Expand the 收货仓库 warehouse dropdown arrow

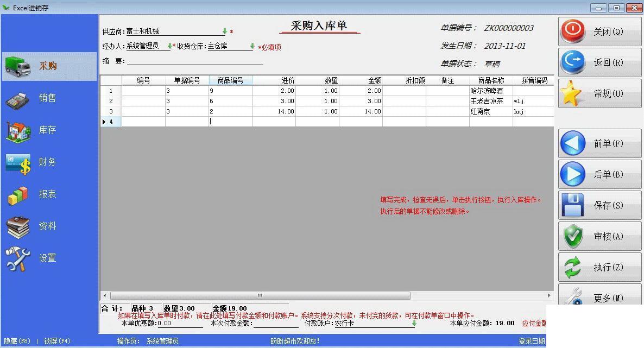point(252,46)
